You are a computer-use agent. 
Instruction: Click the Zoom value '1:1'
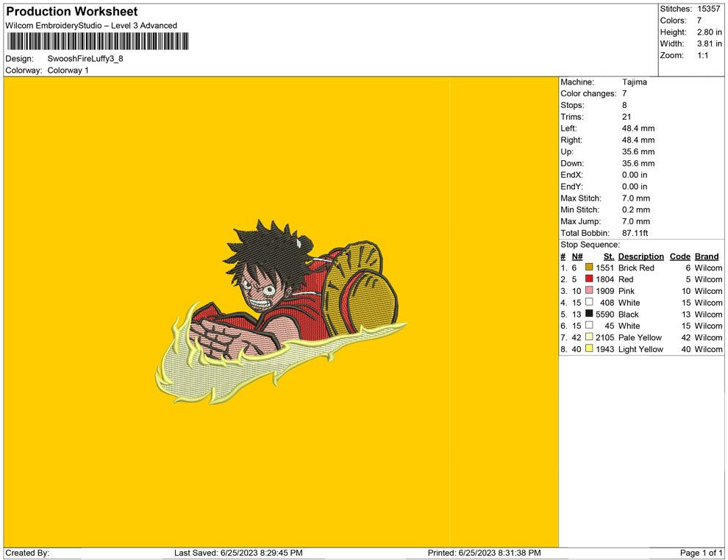tap(702, 55)
